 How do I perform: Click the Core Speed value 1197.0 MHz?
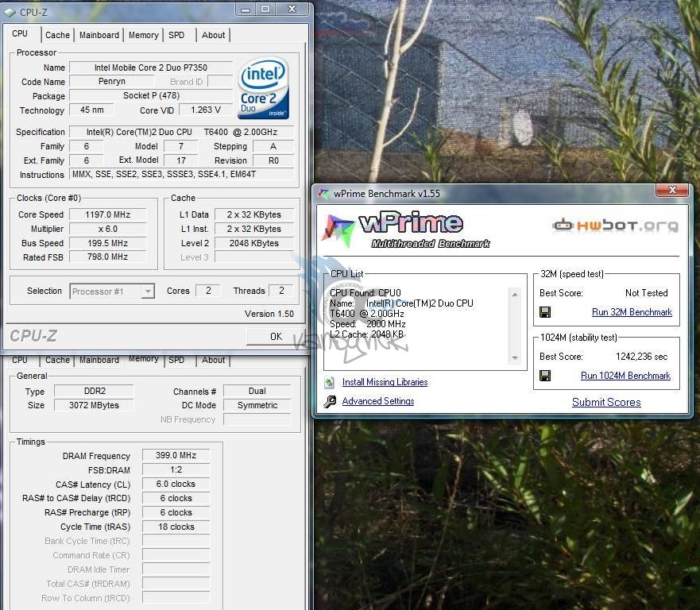[107, 214]
